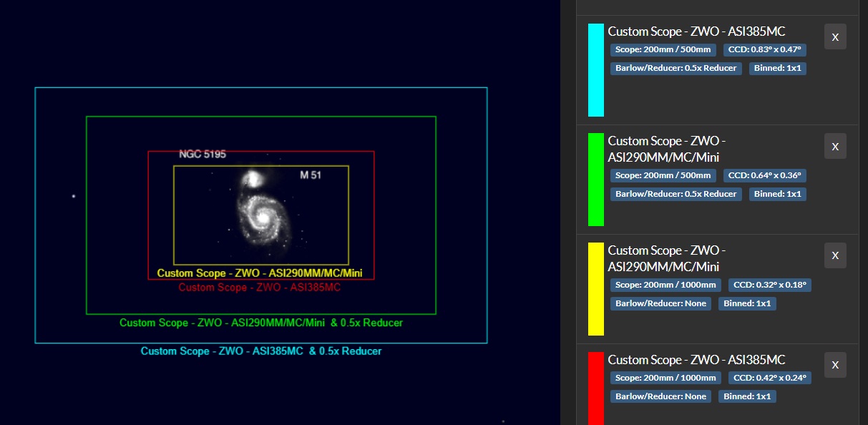Viewport: 868px width, 425px height.
Task: Click the yellow entry's 'Barlow/Reducer: None' badge
Action: (x=661, y=303)
